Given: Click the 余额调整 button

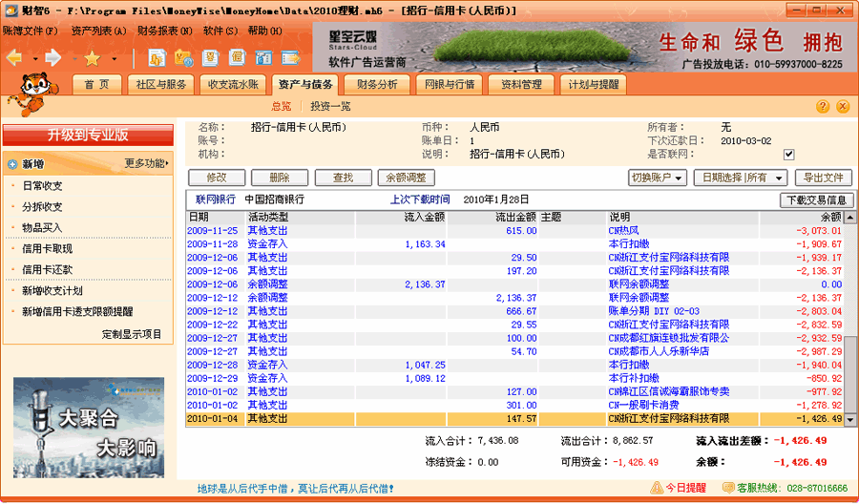Looking at the screenshot, I should [x=407, y=178].
